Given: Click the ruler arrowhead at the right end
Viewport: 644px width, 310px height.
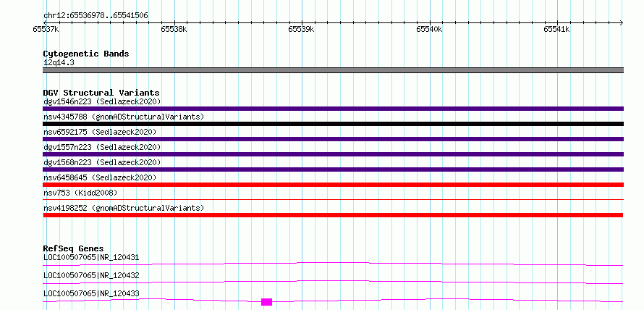Looking at the screenshot, I should [x=622, y=22].
